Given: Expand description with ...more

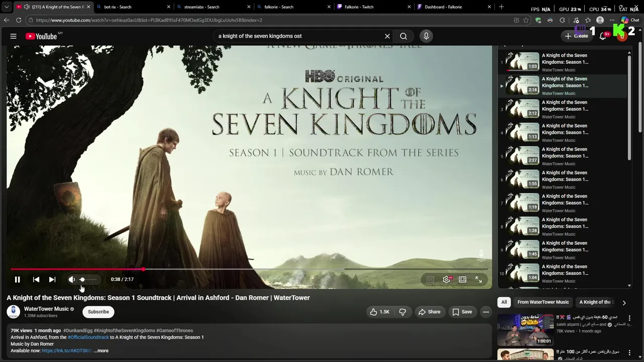Looking at the screenshot, I should pos(101,351).
